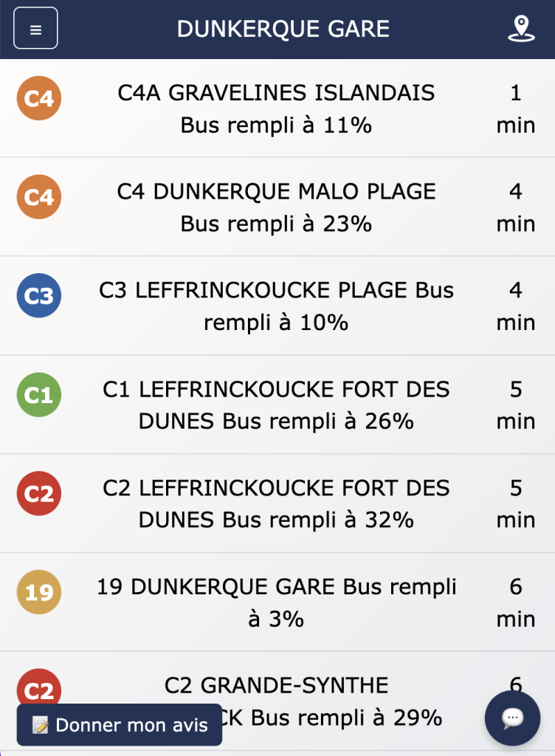Image resolution: width=555 pixels, height=756 pixels.
Task: Open the C2 GRANDE-SYNTHE departure row
Action: click(277, 701)
